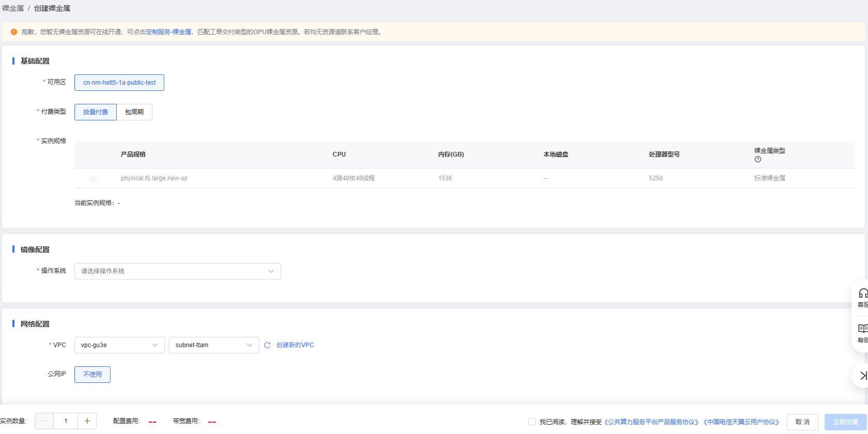Screen dimensions: 868x434
Task: Check the service agreement acceptance checkbox
Action: point(532,422)
